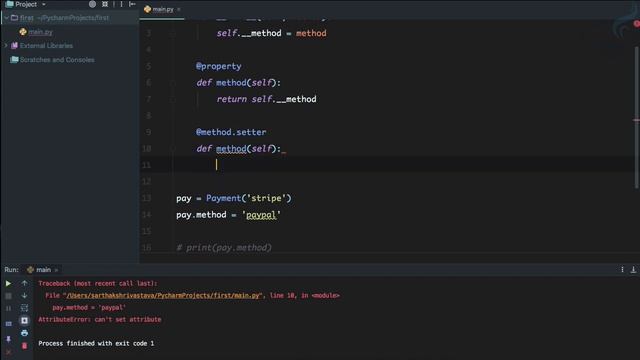Click 'AttributeError: can't set attribute' text
The height and width of the screenshot is (360, 640).
[x=100, y=319]
